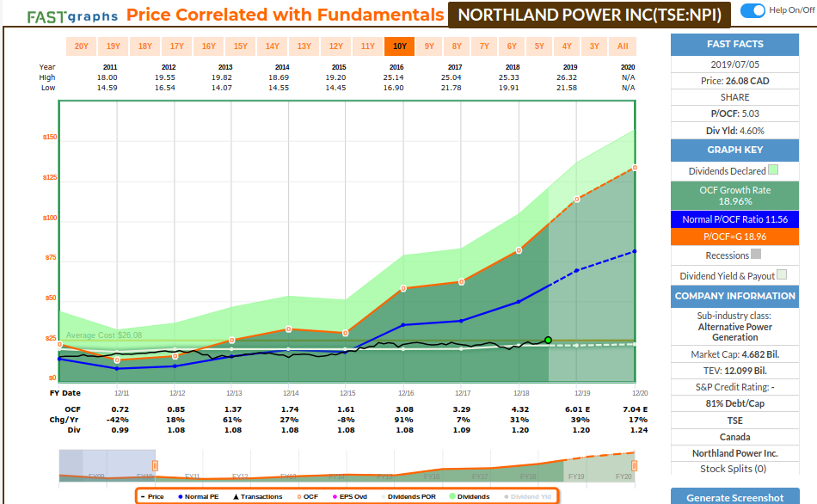Toggle Transactions markers in the legend

(x=257, y=497)
